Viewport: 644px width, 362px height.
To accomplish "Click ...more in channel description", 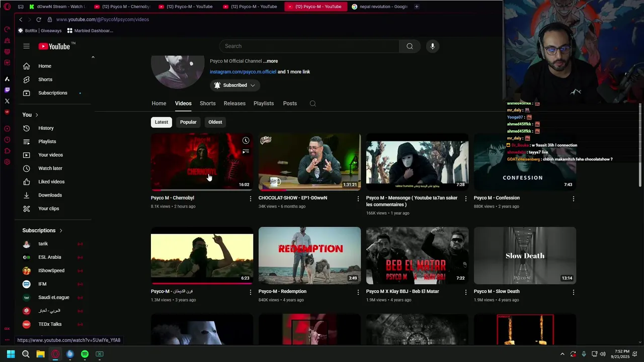I will 270,61.
